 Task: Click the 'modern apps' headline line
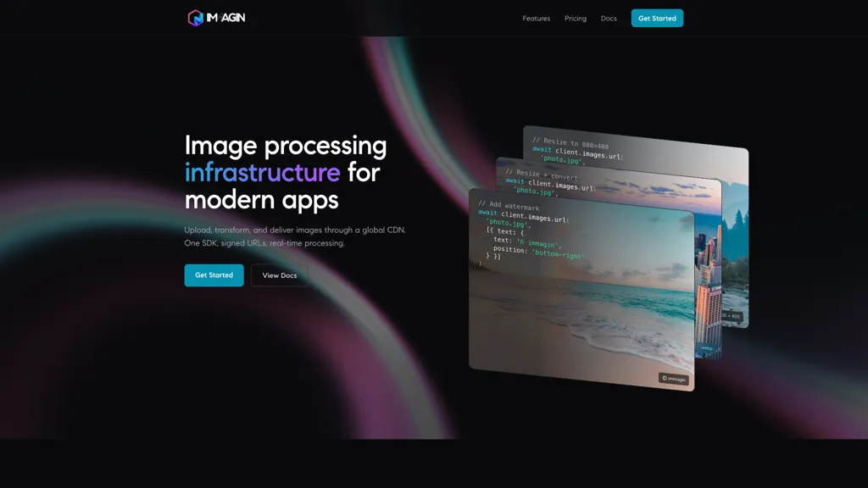coord(261,199)
